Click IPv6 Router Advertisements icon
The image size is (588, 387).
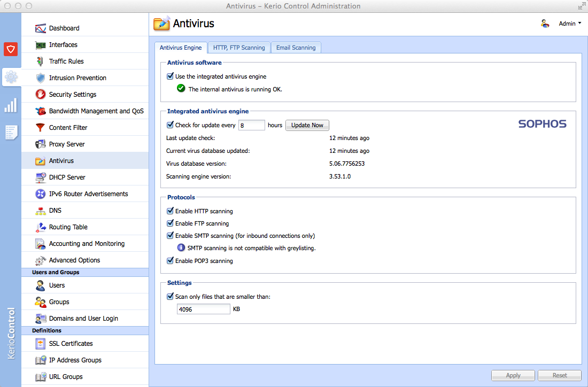point(41,194)
